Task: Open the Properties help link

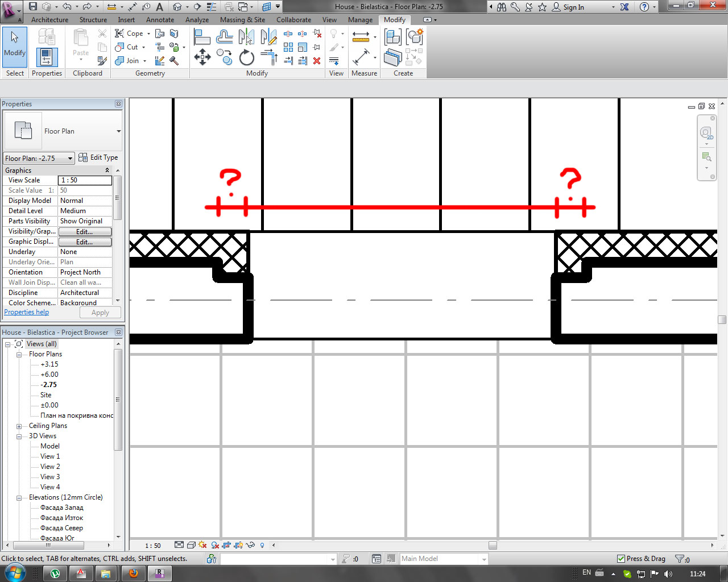Action: pos(26,312)
